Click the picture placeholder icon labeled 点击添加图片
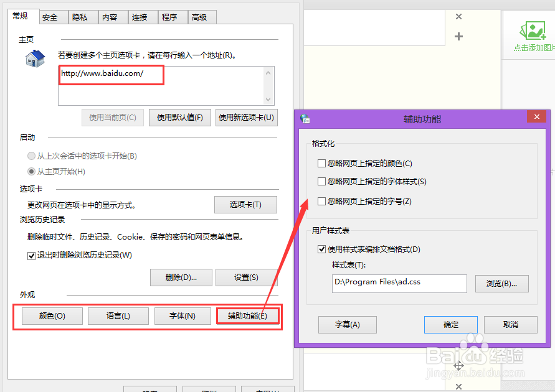 pyautogui.click(x=533, y=31)
